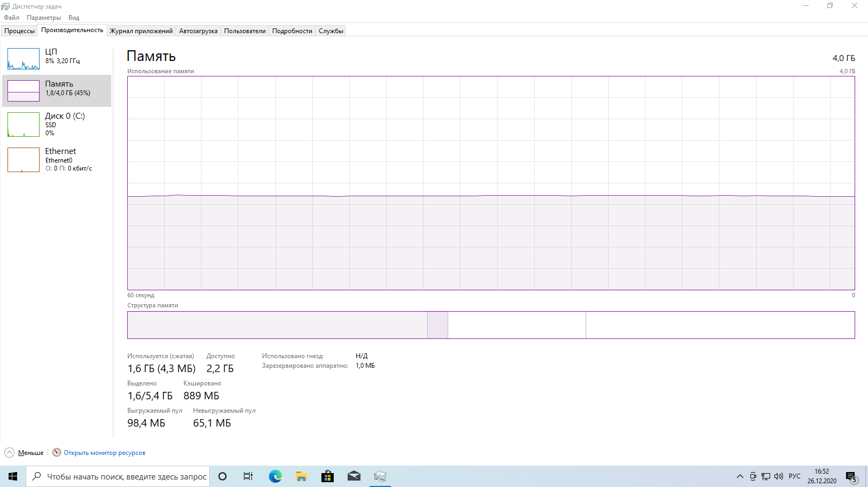
Task: Expand hidden system tray icons
Action: 740,476
